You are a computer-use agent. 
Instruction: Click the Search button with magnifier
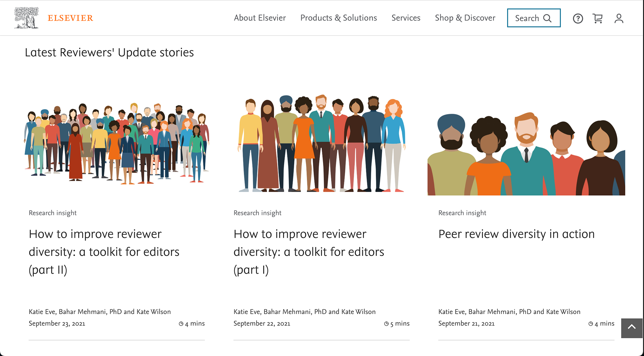(x=534, y=18)
